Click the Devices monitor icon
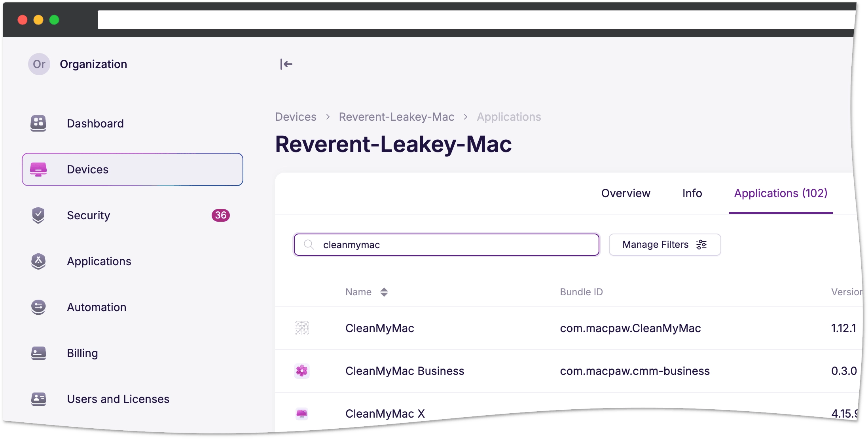This screenshot has height=439, width=868. click(x=38, y=169)
